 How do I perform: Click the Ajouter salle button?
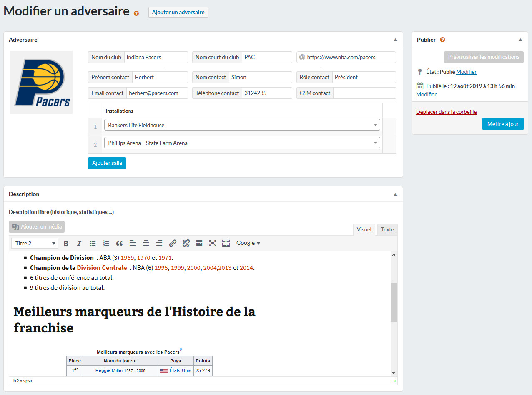(107, 163)
